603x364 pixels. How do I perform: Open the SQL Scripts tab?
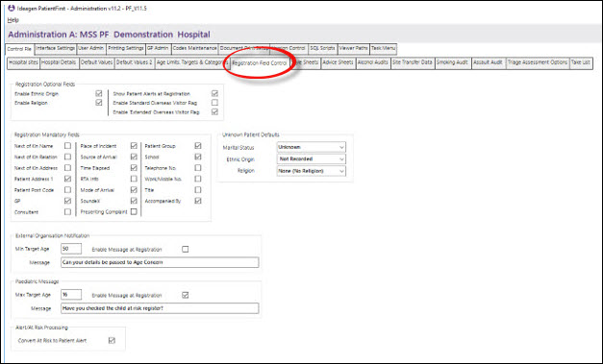322,49
